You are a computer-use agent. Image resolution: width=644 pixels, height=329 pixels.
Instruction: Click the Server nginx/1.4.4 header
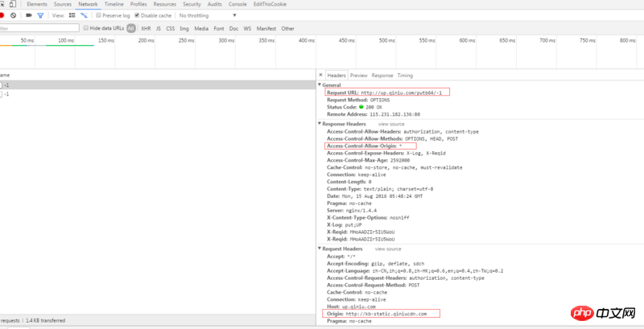tap(350, 210)
